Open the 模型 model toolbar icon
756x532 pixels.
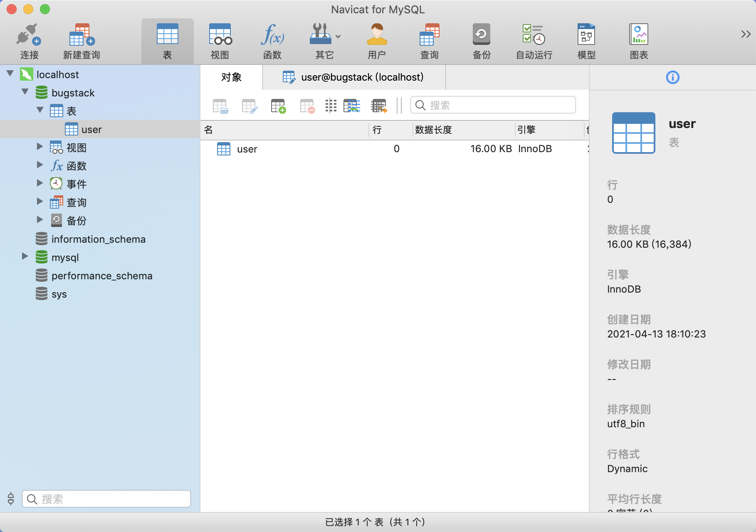tap(586, 41)
